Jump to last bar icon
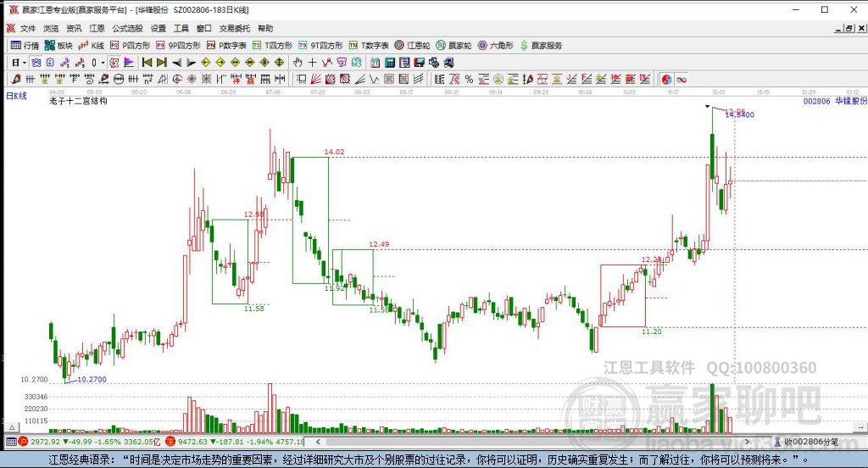Image resolution: width=868 pixels, height=468 pixels. click(161, 63)
